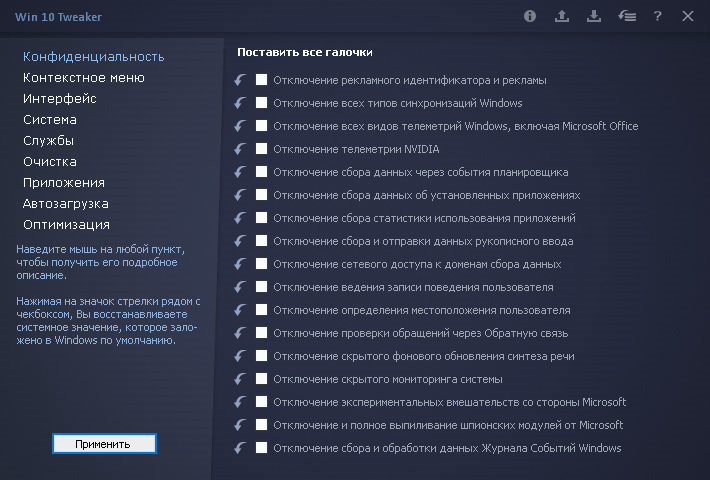
Task: Tick checkbox for Microsoft spy modules removal
Action: click(x=261, y=425)
